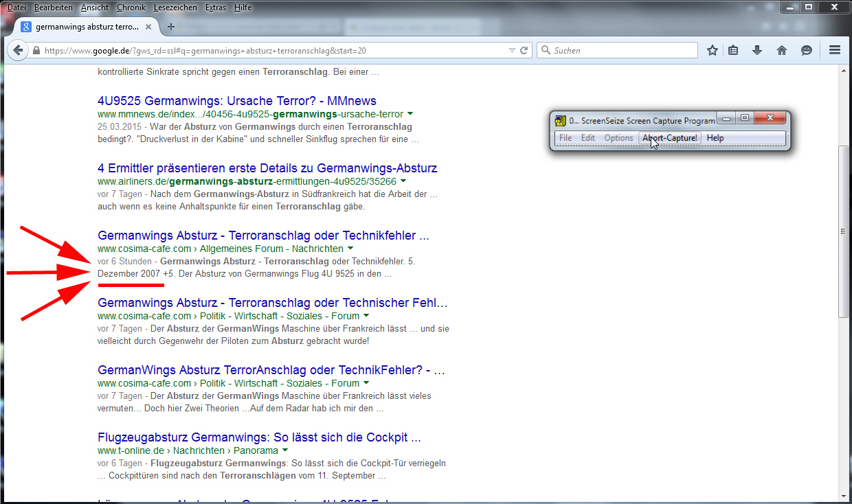Show bookmarks list icon in toolbar
Image resolution: width=852 pixels, height=504 pixels.
[x=733, y=51]
